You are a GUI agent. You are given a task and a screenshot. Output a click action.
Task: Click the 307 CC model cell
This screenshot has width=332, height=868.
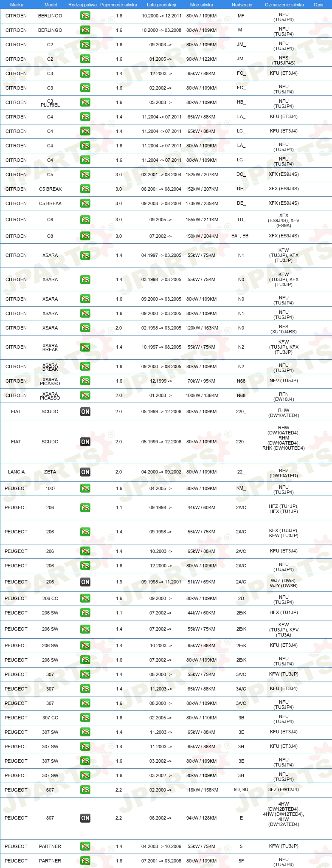pos(50,718)
